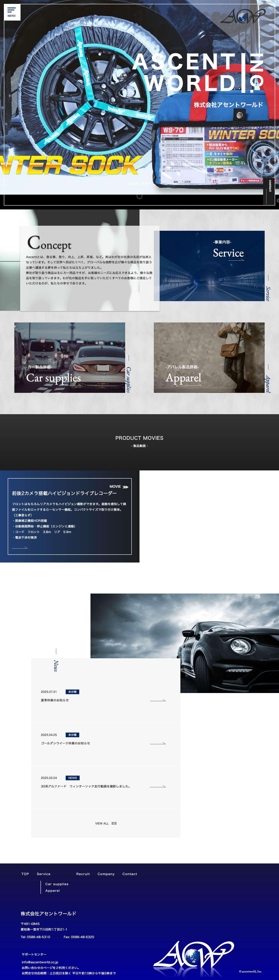Open Car supplies footer submenu link
This screenshot has height=980, width=279.
click(57, 884)
